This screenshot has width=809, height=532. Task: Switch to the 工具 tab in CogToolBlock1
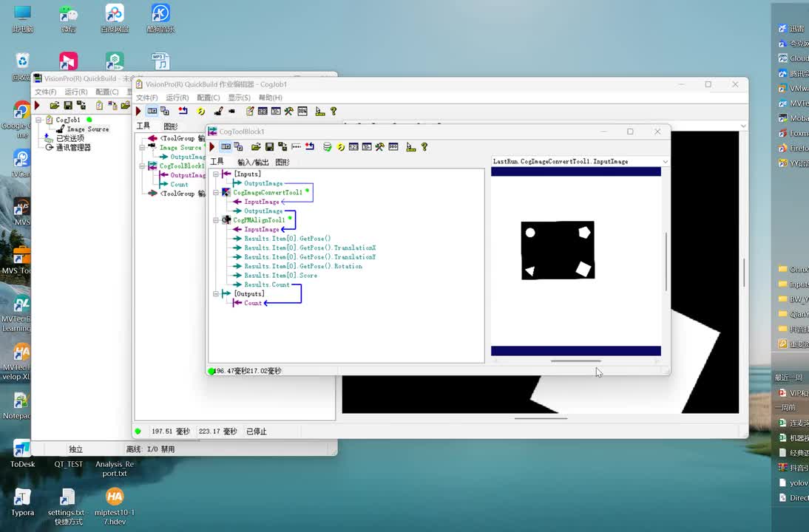tap(217, 162)
